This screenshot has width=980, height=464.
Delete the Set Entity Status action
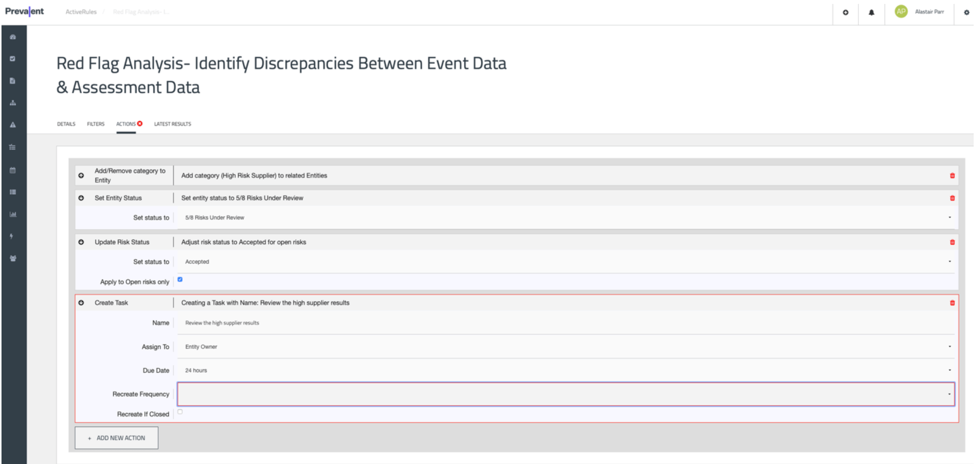click(952, 198)
